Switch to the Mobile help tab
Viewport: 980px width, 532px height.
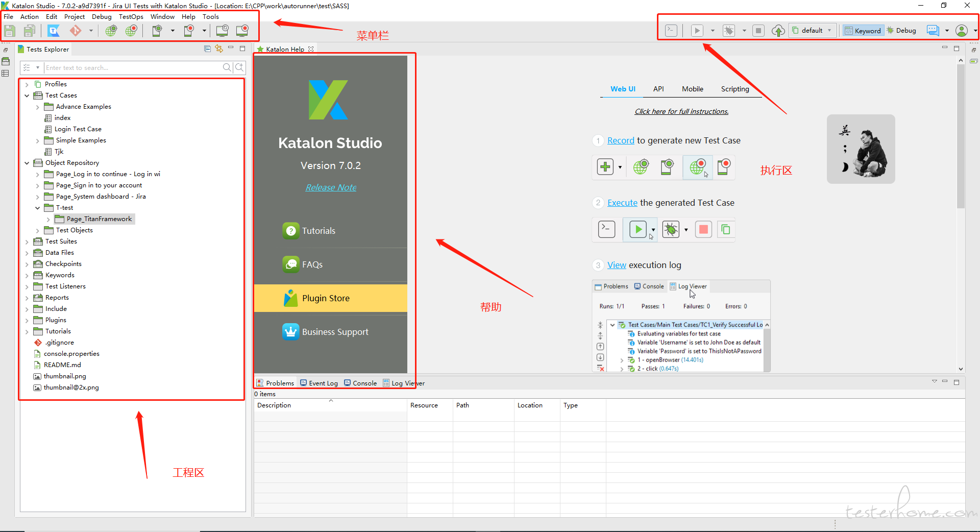693,89
